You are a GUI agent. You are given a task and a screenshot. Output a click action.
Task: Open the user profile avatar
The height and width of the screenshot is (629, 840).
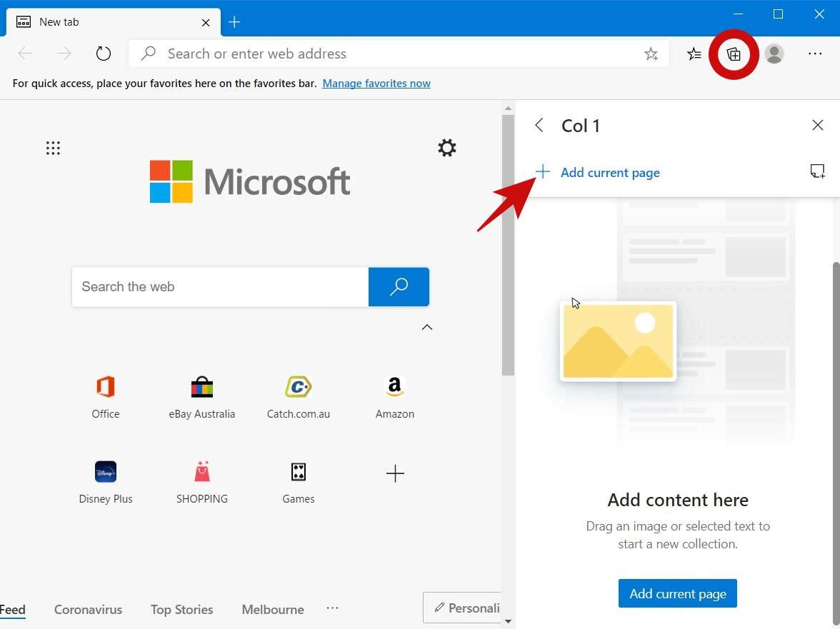click(x=774, y=54)
